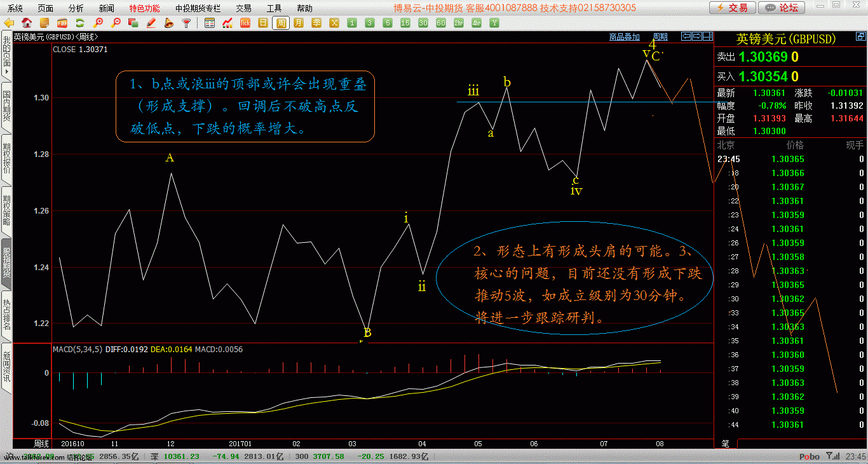Click the right arrow chart navigation icon
Viewport: 868px width, 464px height.
[696, 36]
